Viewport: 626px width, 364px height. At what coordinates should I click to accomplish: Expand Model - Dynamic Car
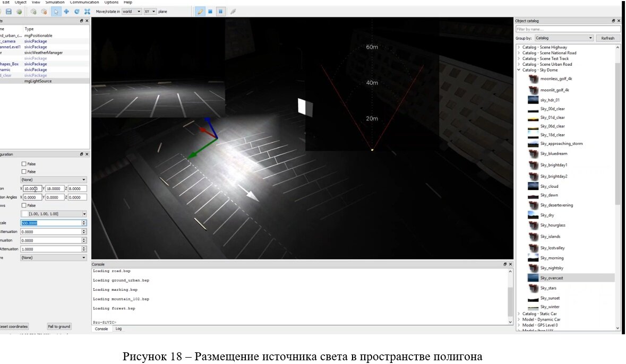tap(519, 319)
